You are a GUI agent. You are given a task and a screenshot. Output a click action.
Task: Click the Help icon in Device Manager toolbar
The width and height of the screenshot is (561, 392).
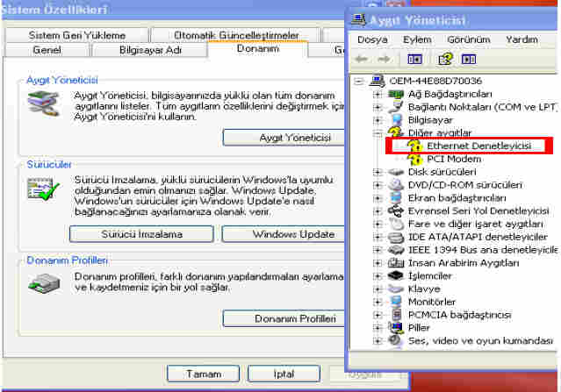pos(445,60)
